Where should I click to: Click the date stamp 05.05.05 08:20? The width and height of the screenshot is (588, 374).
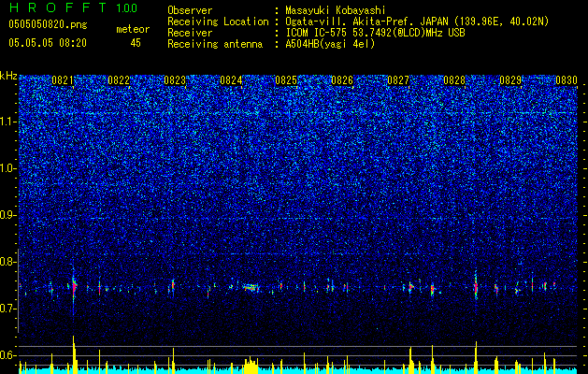pos(48,43)
